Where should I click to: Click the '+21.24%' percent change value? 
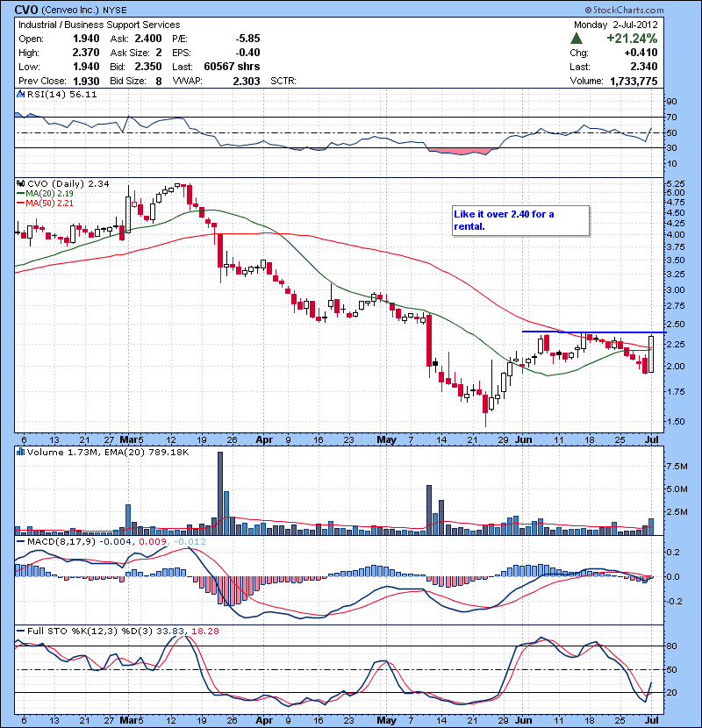[x=632, y=39]
